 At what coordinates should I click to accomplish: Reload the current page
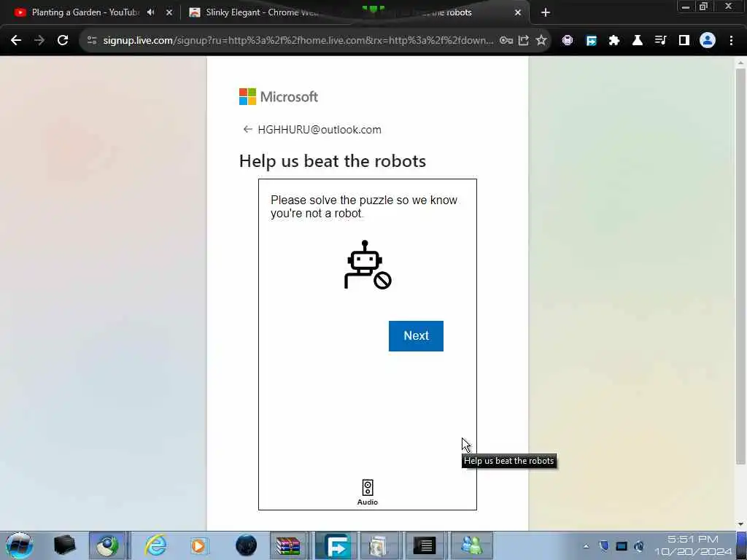[x=63, y=41]
